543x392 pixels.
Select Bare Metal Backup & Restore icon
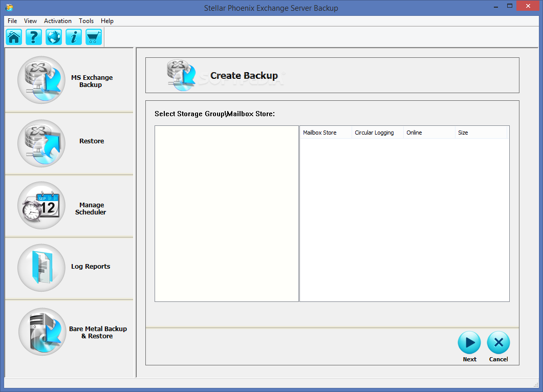(x=42, y=332)
